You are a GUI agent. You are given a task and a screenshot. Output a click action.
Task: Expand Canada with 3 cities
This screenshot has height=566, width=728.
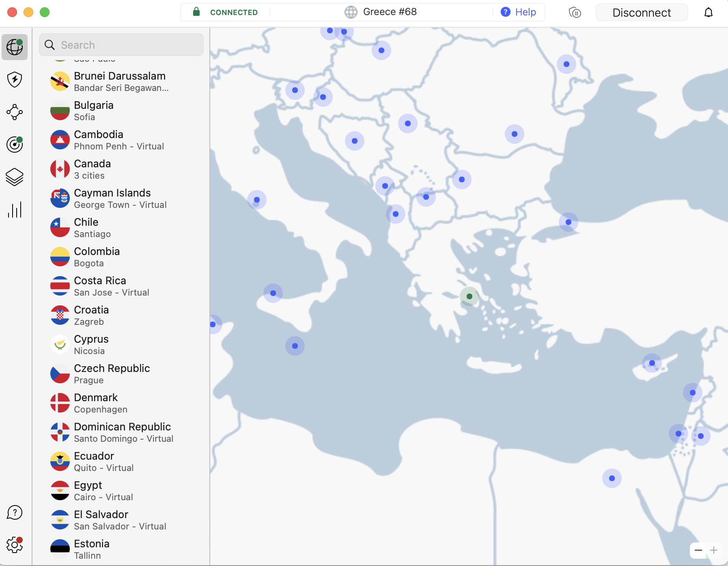click(92, 169)
